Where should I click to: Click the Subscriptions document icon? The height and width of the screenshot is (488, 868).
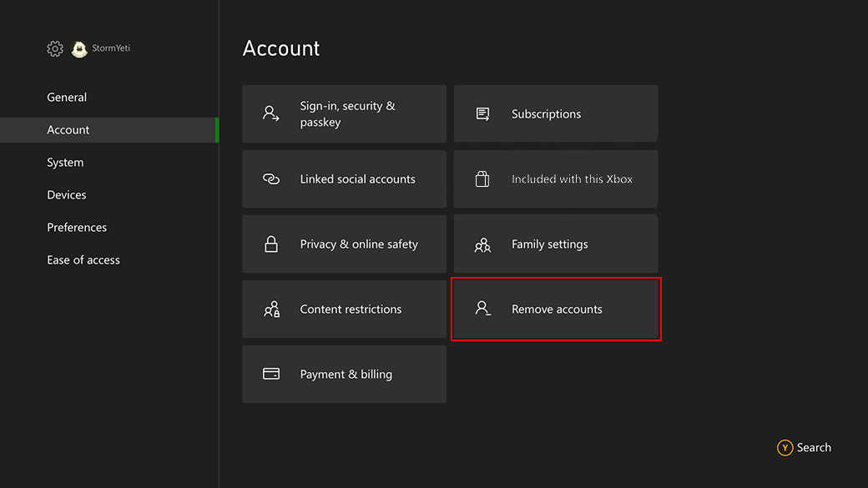[x=482, y=113]
